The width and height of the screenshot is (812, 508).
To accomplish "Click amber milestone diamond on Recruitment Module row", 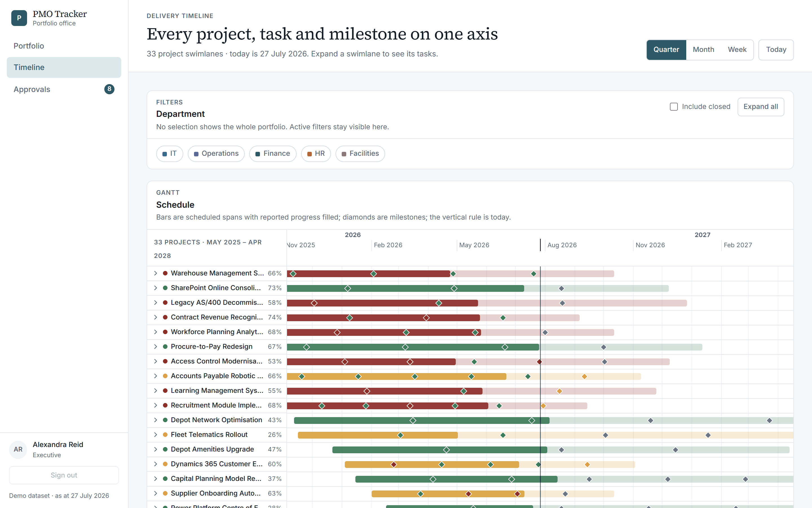I will tap(543, 406).
